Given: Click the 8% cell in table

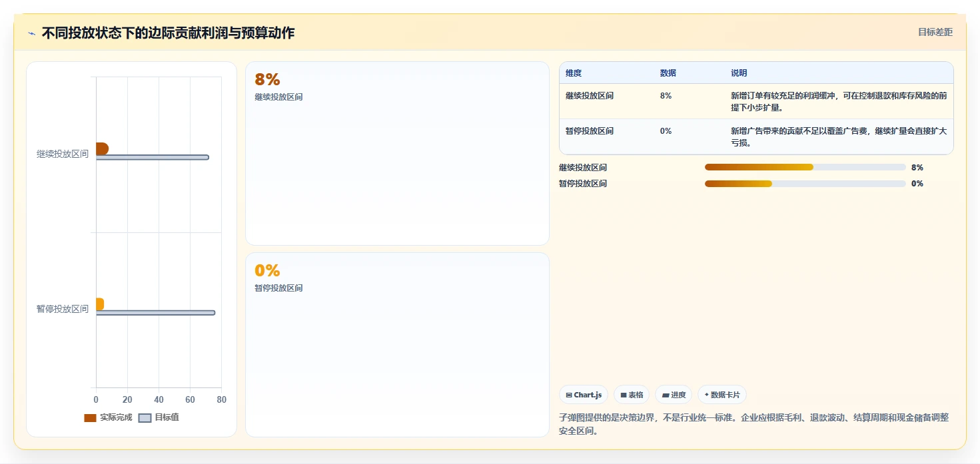Looking at the screenshot, I should pos(666,96).
